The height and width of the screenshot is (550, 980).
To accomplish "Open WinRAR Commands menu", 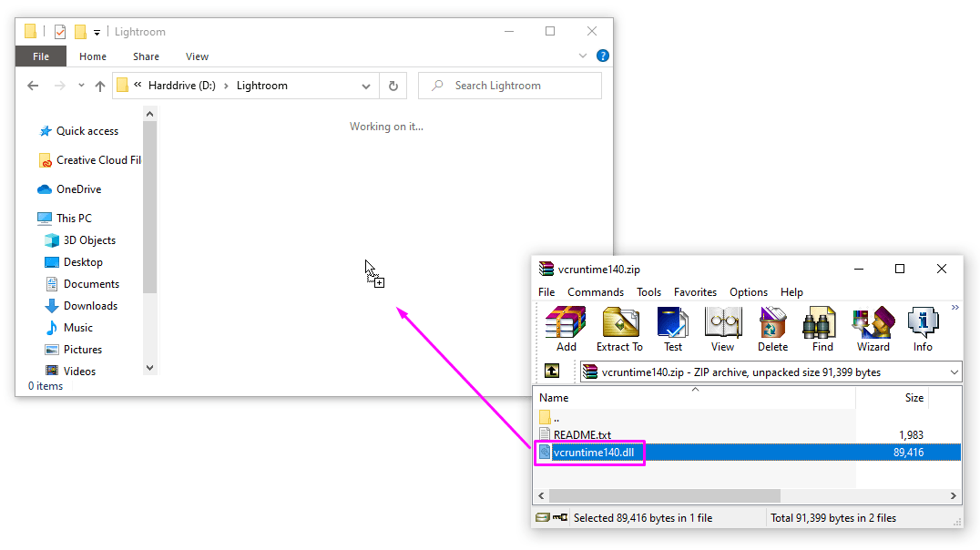I will [596, 292].
